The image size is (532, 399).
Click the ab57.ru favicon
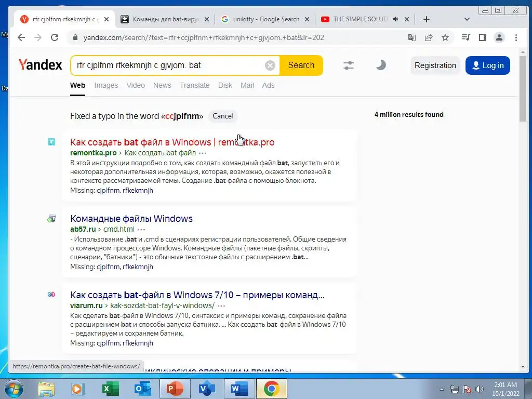tap(51, 219)
